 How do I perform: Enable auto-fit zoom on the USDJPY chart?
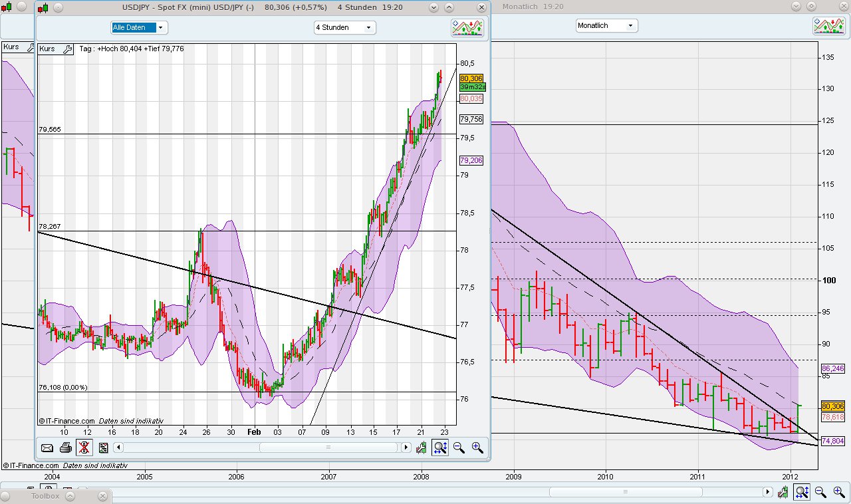click(x=440, y=447)
